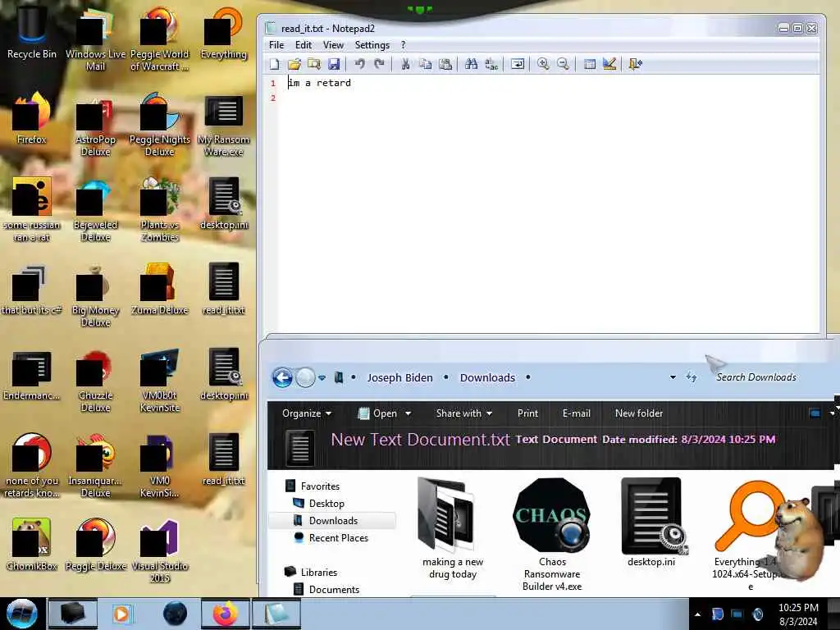This screenshot has height=630, width=840.
Task: Select Windows Live Mail desktop icon
Action: (95, 39)
